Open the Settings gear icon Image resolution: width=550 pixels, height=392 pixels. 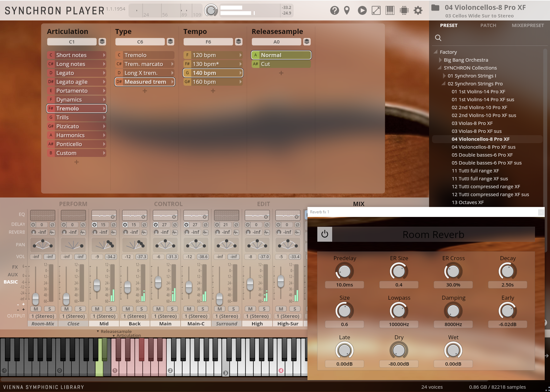coord(418,10)
